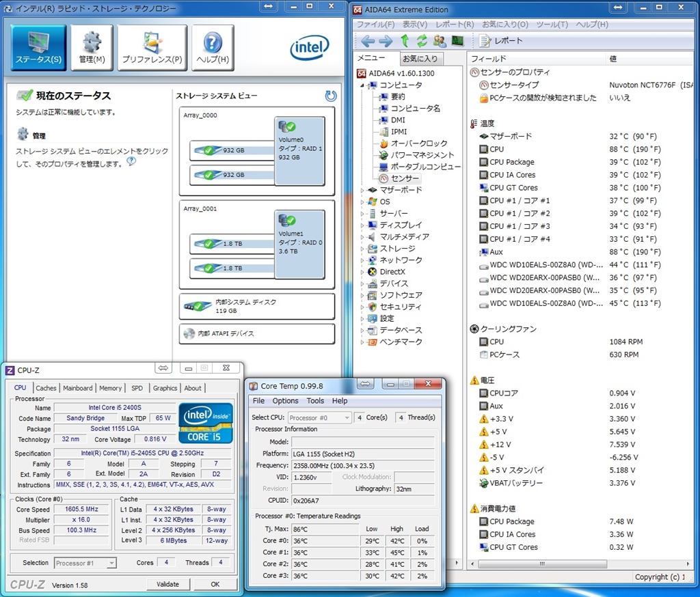Screen dimensions: 700x597
Task: Click the AIDA64 back arrow icon
Action: (368, 41)
